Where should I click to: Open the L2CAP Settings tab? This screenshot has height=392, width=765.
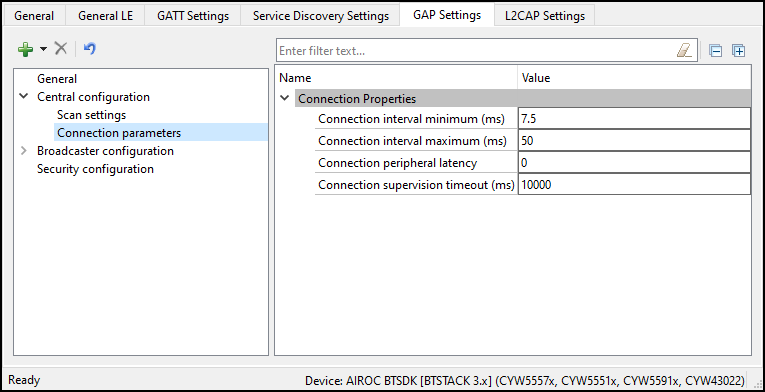coord(544,16)
